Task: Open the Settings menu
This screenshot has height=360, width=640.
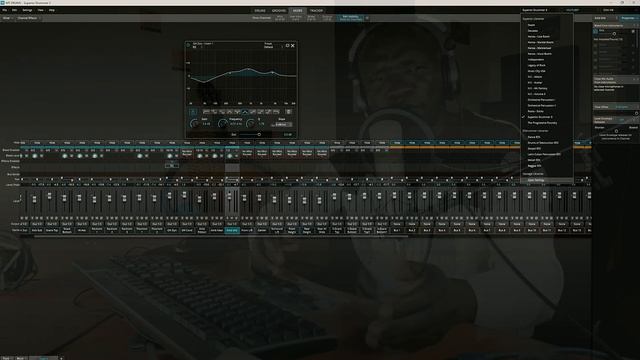Action: click(27, 10)
